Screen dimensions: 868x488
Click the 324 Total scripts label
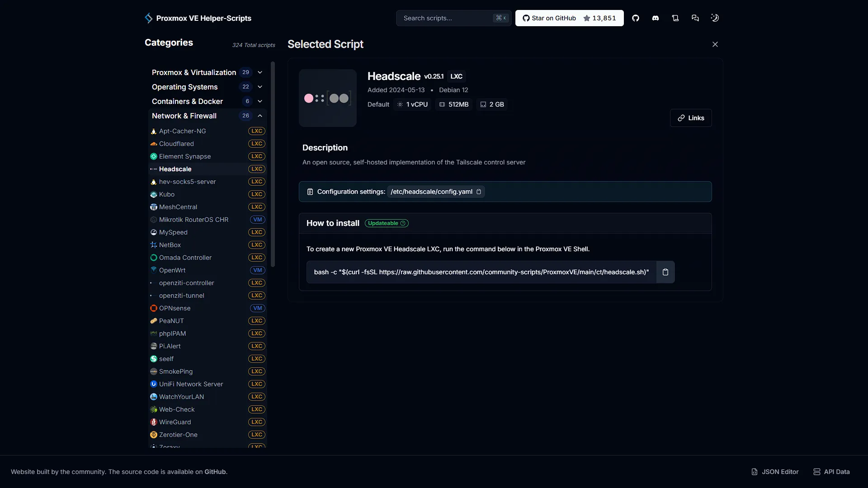pos(254,45)
